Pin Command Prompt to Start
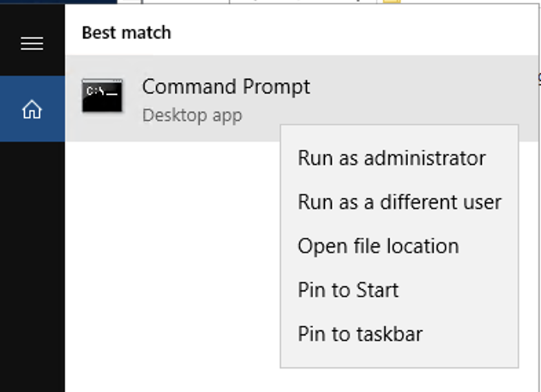 coord(348,290)
